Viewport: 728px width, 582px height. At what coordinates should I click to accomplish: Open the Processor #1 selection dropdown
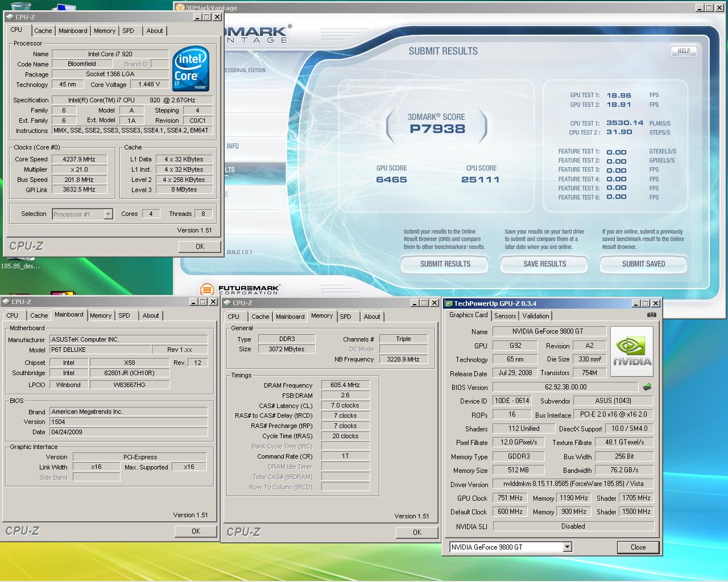108,214
